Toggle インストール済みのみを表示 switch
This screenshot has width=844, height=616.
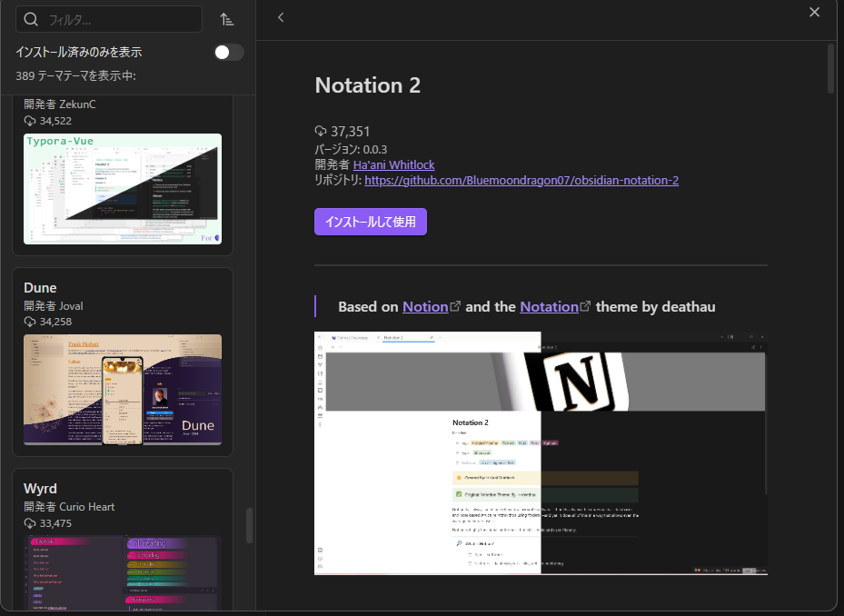(229, 52)
